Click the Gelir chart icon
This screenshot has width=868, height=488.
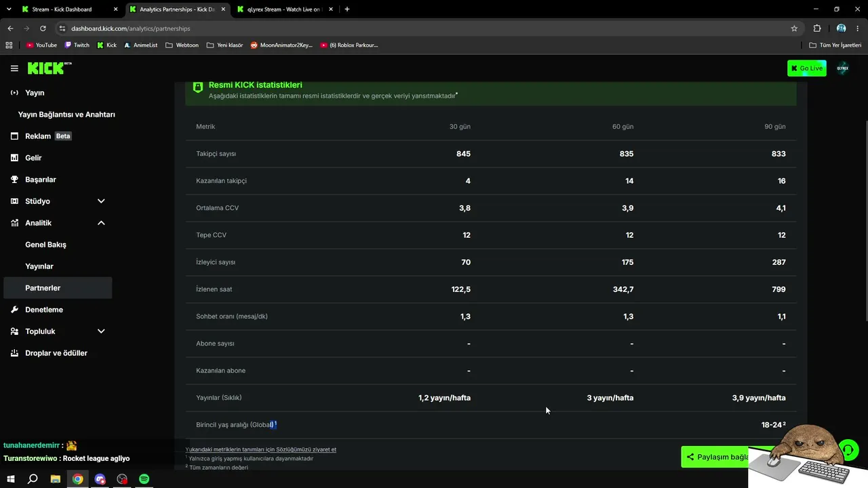click(14, 158)
